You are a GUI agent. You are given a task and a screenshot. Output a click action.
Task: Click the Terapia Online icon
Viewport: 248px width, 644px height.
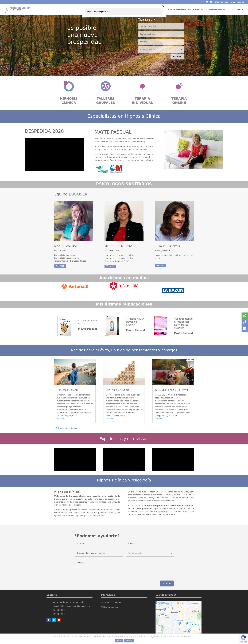[x=179, y=86]
